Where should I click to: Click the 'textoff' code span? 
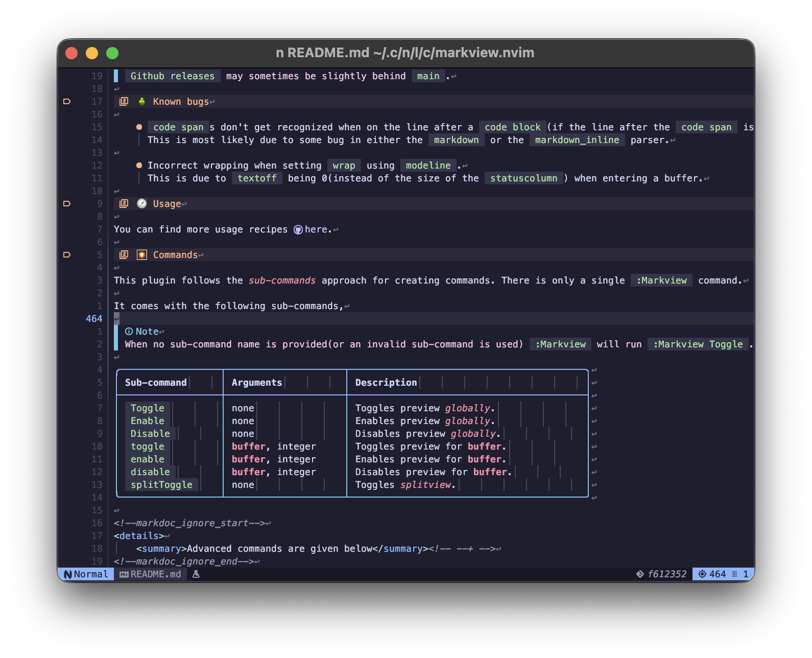[x=257, y=178]
